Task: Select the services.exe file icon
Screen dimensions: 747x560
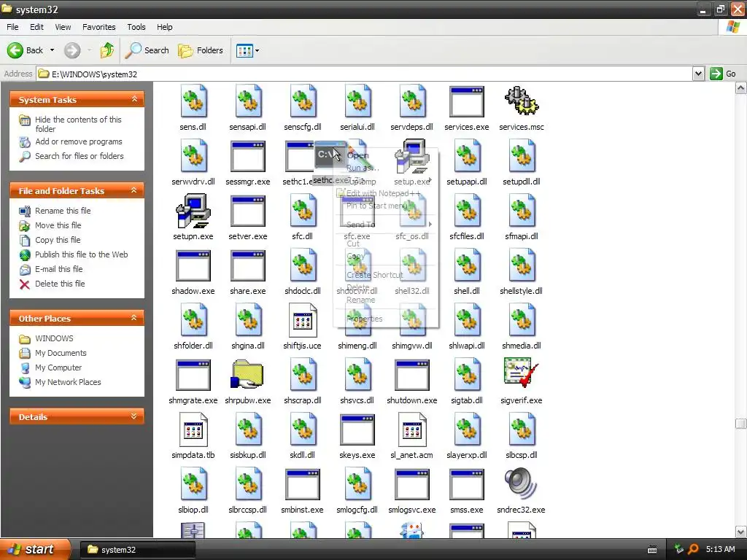Action: [x=466, y=101]
